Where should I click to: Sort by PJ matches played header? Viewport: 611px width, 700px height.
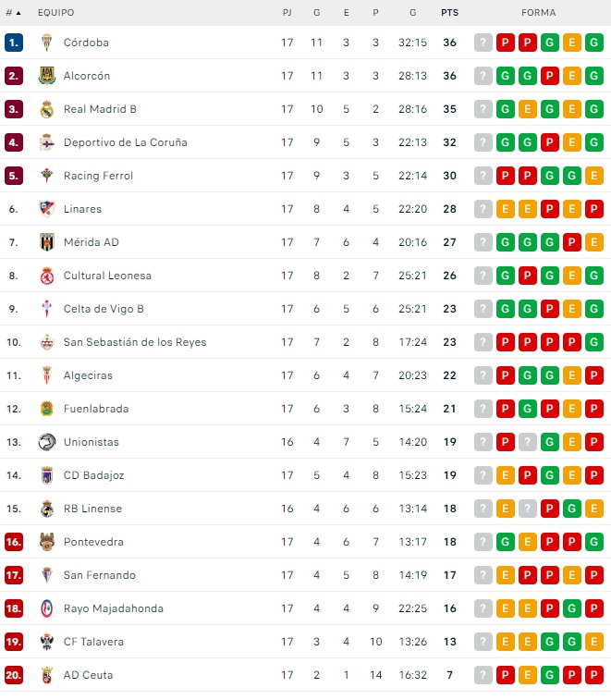(x=287, y=13)
